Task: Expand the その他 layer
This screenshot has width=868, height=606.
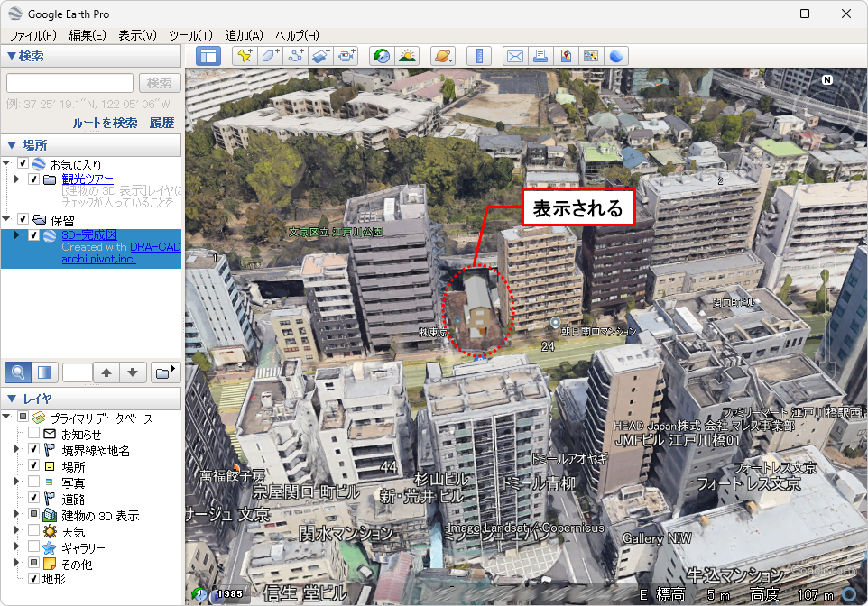Action: click(x=16, y=563)
